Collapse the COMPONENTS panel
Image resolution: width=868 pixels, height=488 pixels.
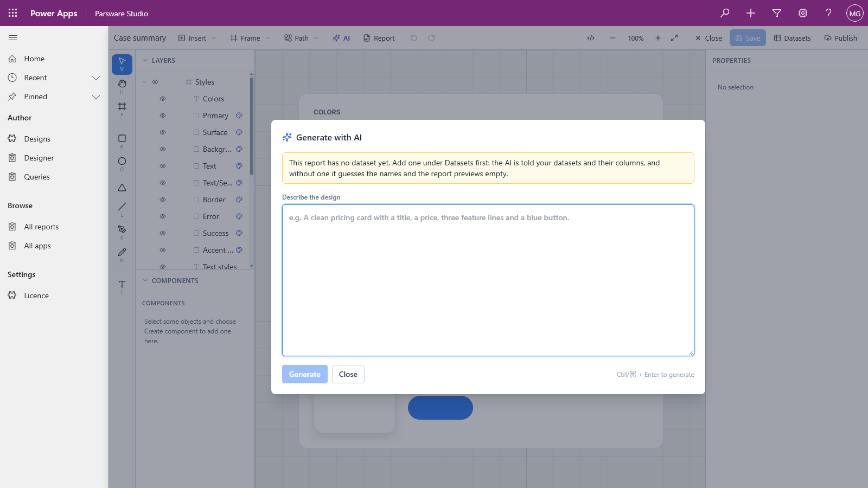145,281
